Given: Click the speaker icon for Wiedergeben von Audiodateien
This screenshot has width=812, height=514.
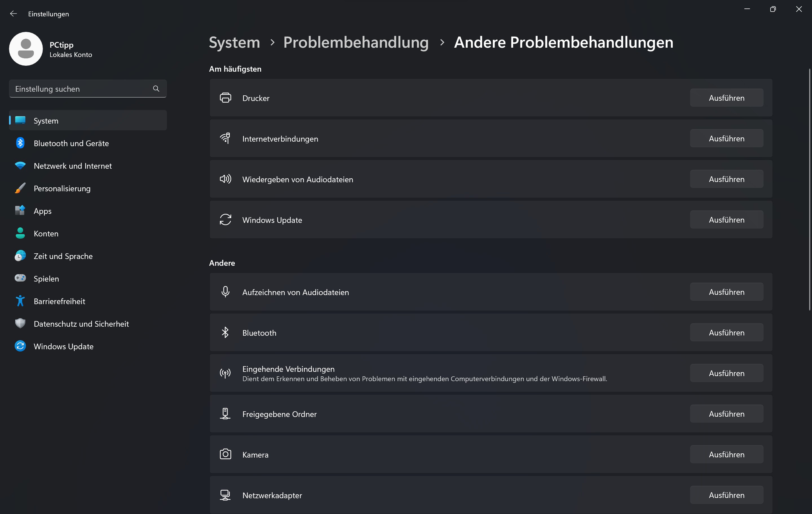Looking at the screenshot, I should point(225,179).
